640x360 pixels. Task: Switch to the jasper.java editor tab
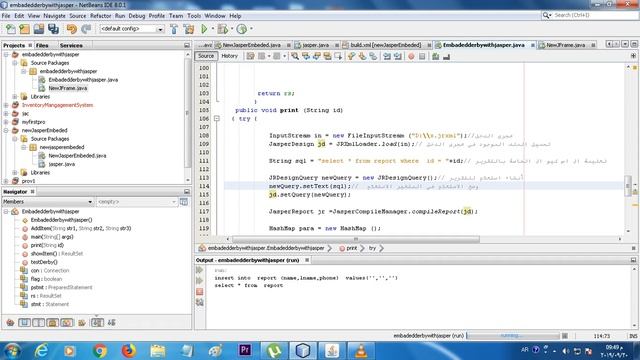coord(315,45)
